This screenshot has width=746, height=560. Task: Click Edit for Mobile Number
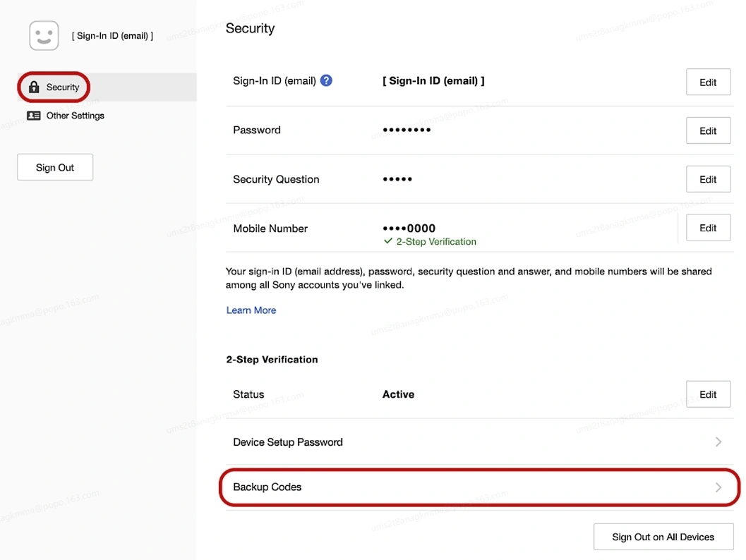click(708, 228)
